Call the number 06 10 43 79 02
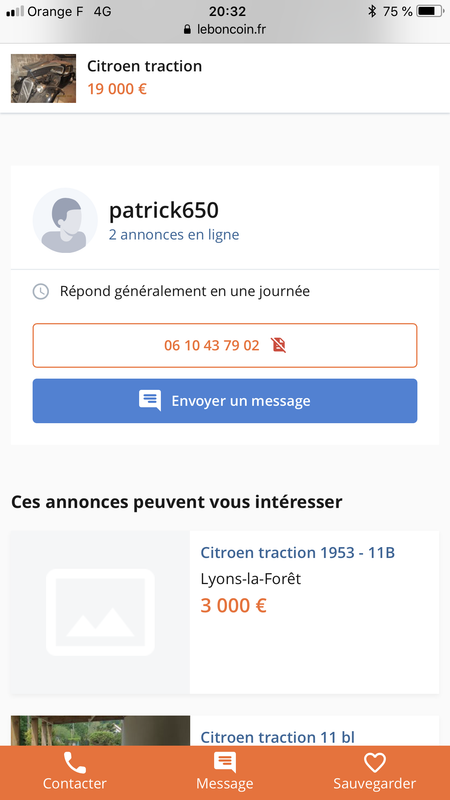The height and width of the screenshot is (800, 450). point(224,345)
